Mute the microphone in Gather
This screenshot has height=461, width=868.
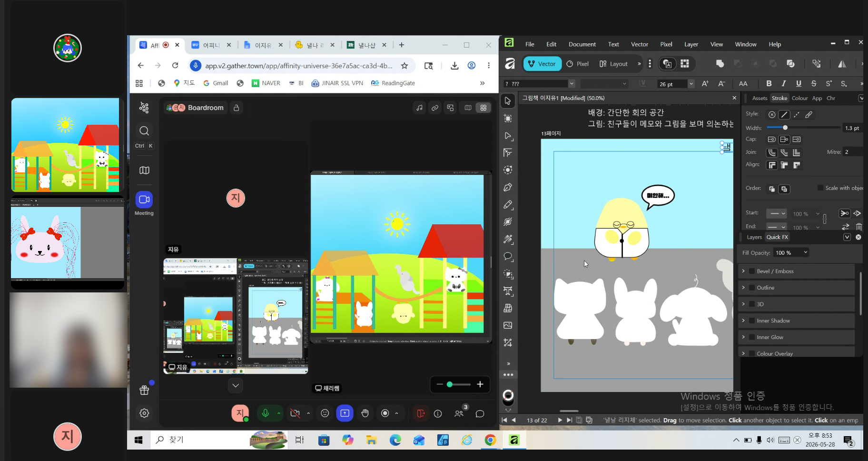(266, 413)
